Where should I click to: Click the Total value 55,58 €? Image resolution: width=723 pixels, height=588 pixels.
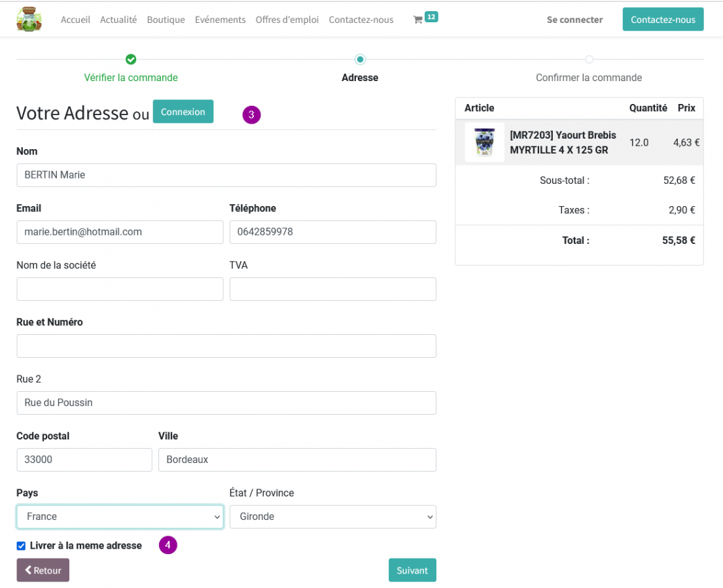tap(679, 240)
